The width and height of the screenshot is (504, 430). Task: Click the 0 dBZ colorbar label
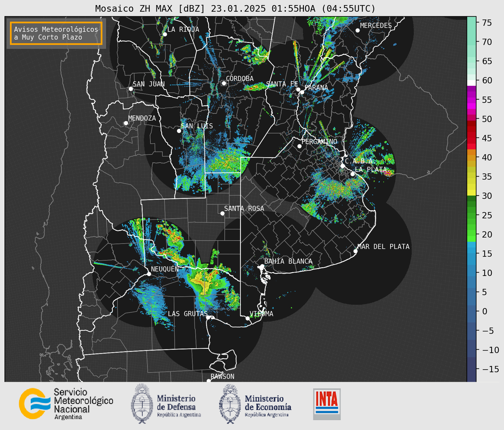click(485, 311)
